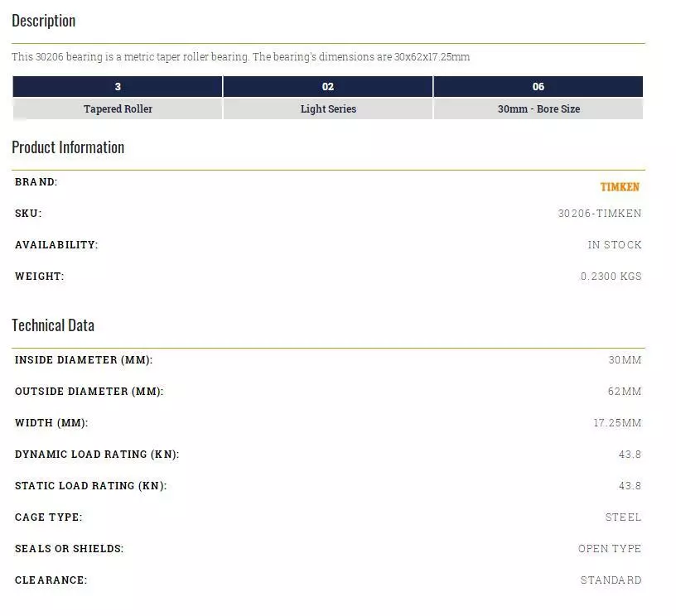This screenshot has height=616, width=676.
Task: Select the 30mm - Bore Size cell
Action: coord(538,109)
